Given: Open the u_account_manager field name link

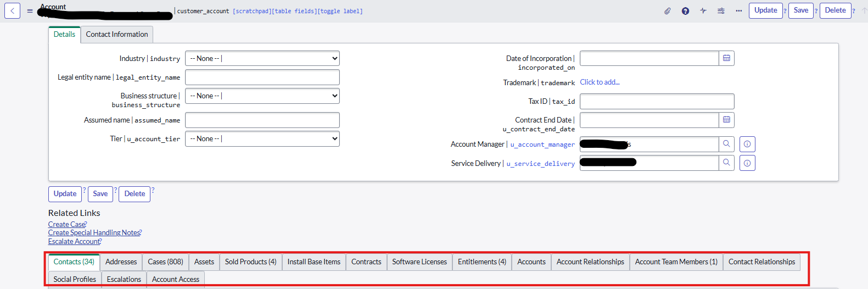Looking at the screenshot, I should (542, 144).
